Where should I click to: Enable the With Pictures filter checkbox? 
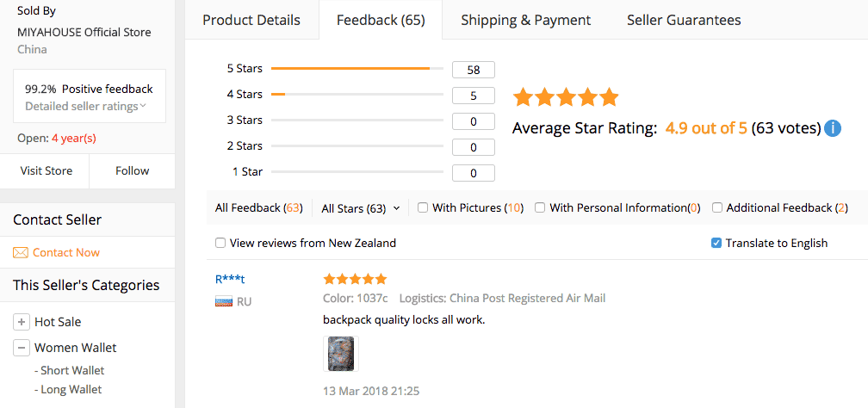pos(423,207)
